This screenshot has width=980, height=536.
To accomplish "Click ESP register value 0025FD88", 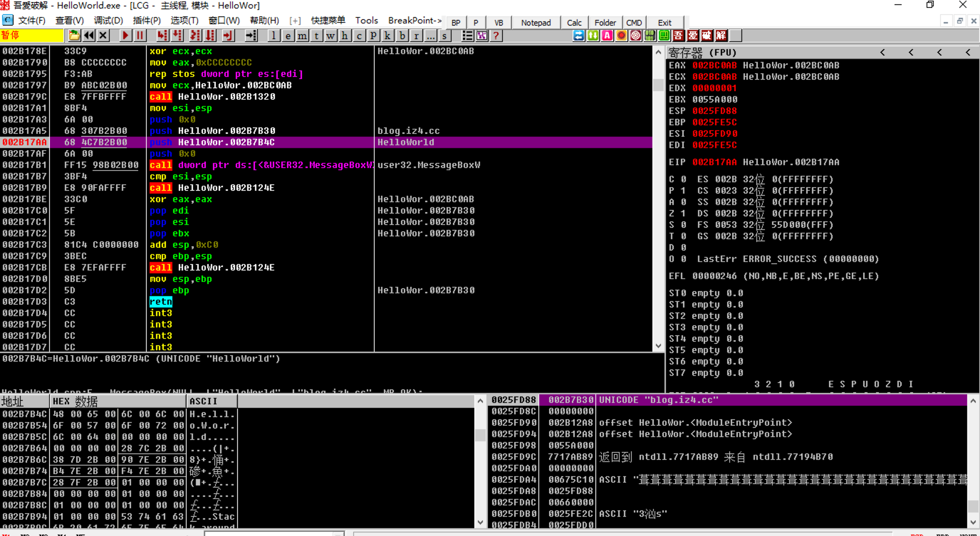I will click(714, 111).
